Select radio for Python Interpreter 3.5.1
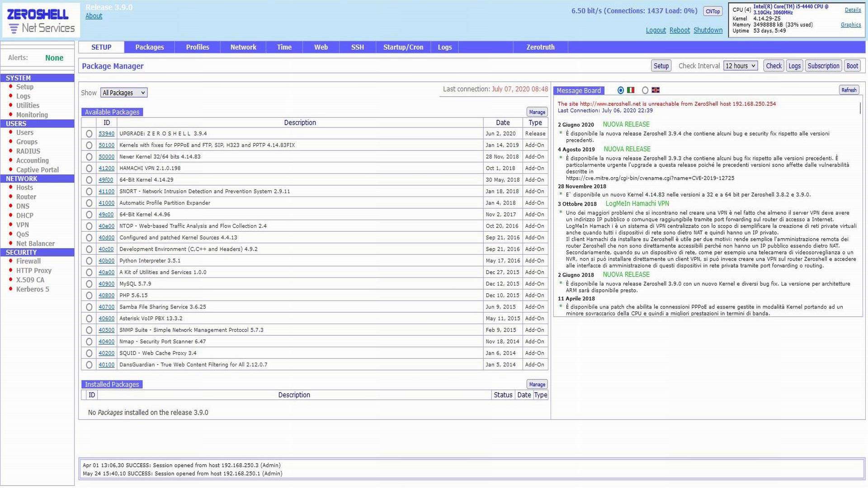 [89, 261]
